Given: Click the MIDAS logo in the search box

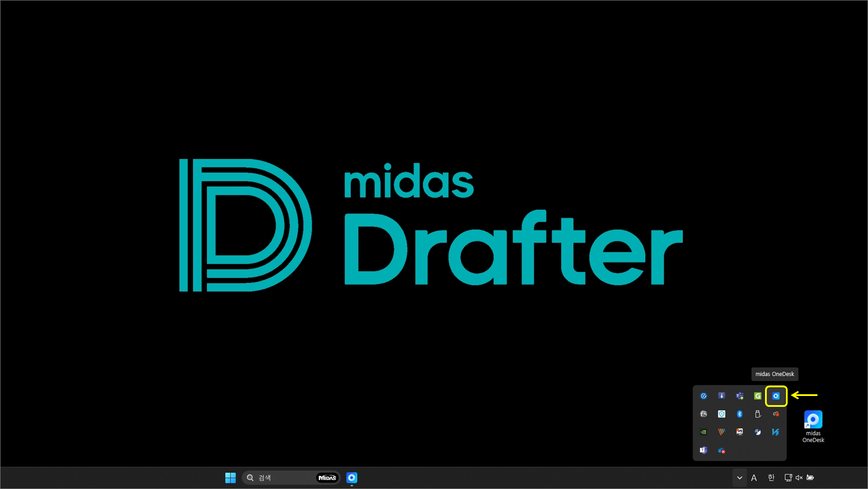Looking at the screenshot, I should (327, 478).
